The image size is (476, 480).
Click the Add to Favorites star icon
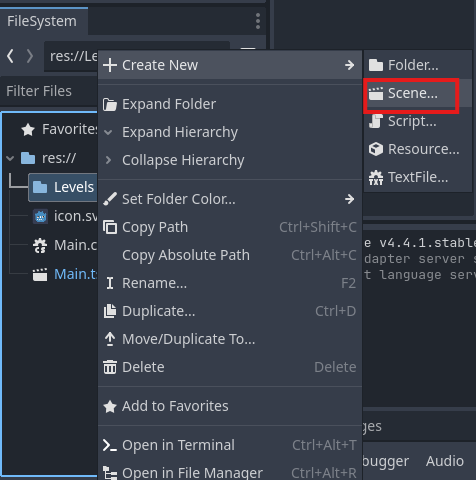[110, 406]
